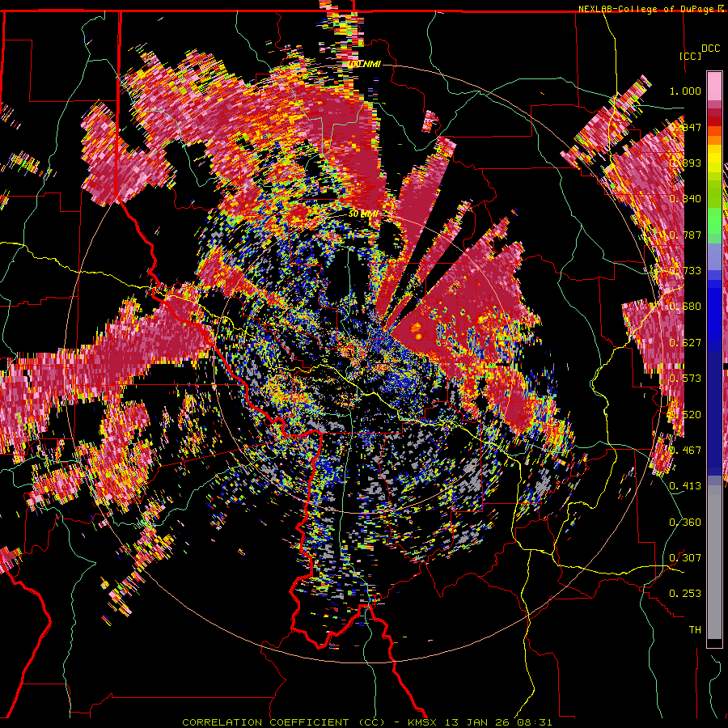Screen dimensions: 728x728
Task: Click the 0.253 color scale value
Action: point(685,594)
